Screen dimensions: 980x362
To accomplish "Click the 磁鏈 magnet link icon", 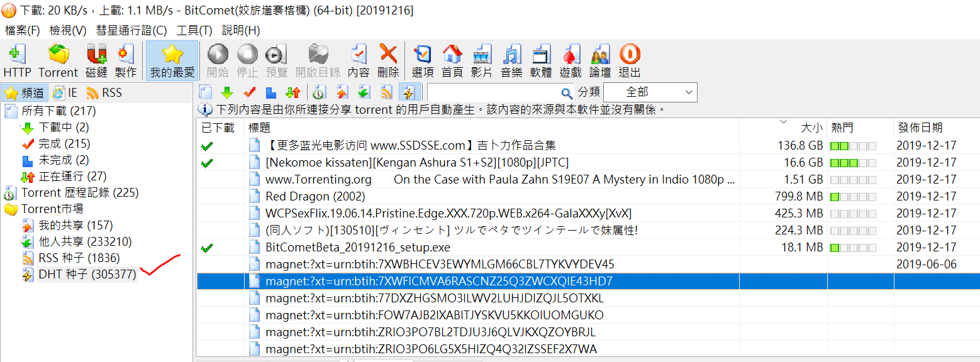I will [x=96, y=61].
